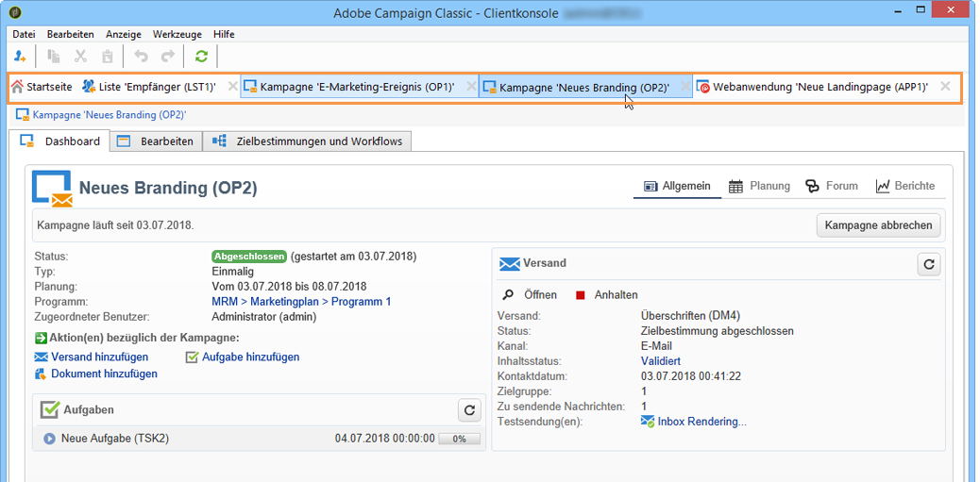Click the 'Vom 03.07.2018 bis 08.07.2018' value
The width and height of the screenshot is (980, 482).
[x=290, y=287]
